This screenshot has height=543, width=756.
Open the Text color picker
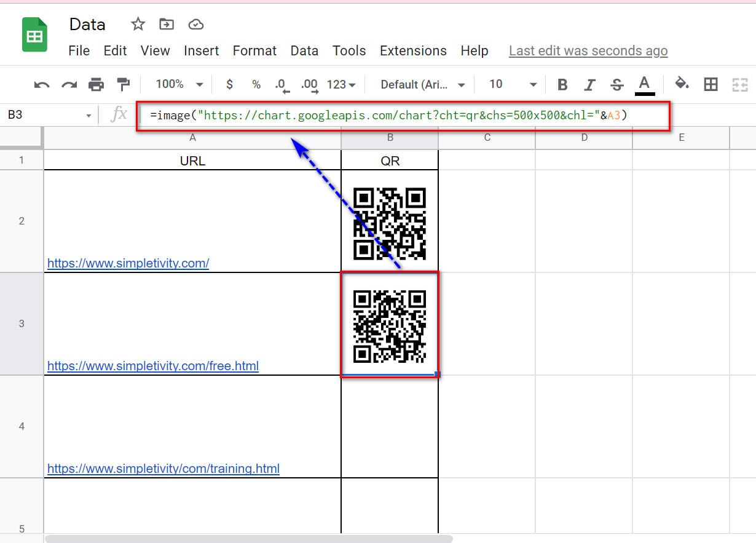644,85
